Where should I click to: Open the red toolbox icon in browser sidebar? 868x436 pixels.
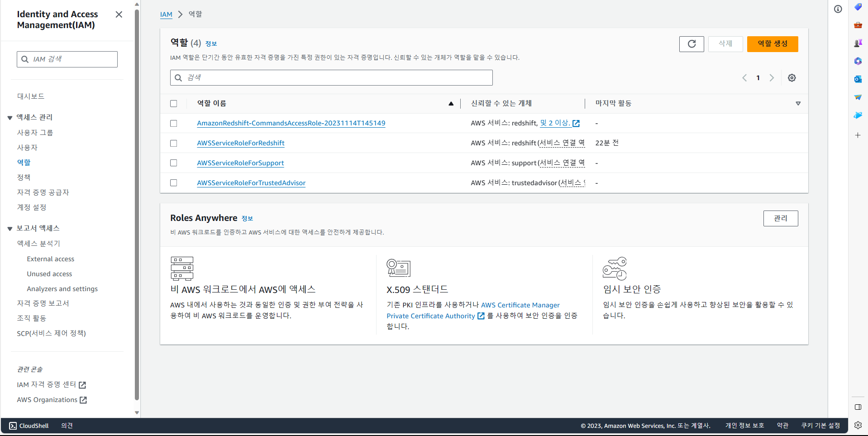click(x=858, y=25)
